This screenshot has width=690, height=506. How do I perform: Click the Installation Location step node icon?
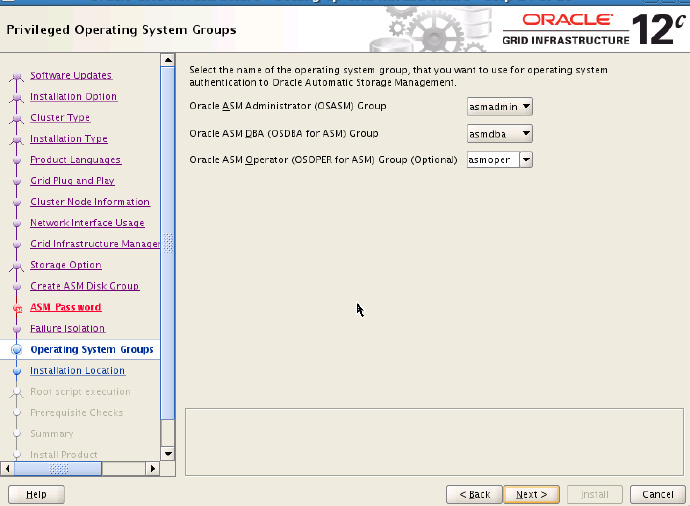coord(17,371)
